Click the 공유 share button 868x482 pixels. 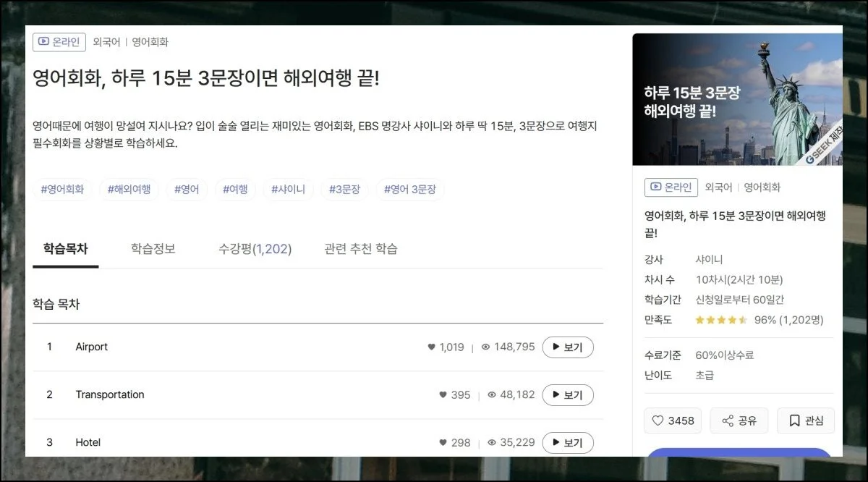[739, 420]
